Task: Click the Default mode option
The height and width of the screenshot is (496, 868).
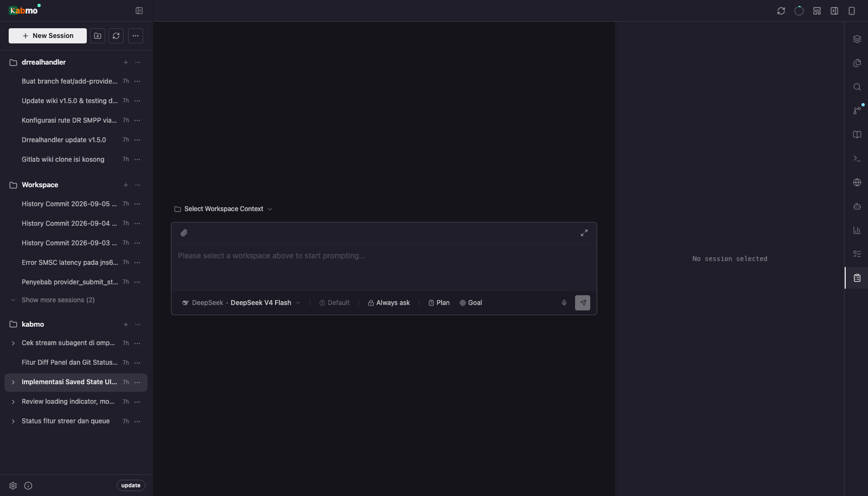Action: (335, 303)
